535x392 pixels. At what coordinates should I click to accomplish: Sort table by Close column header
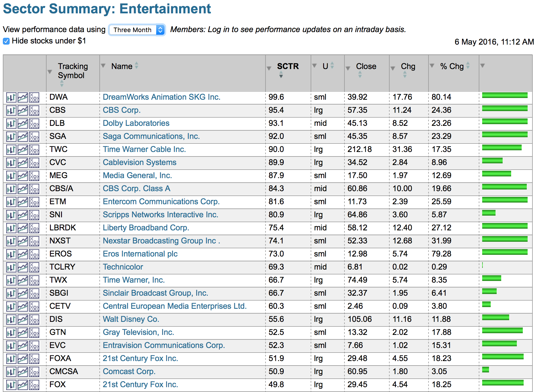(x=366, y=66)
